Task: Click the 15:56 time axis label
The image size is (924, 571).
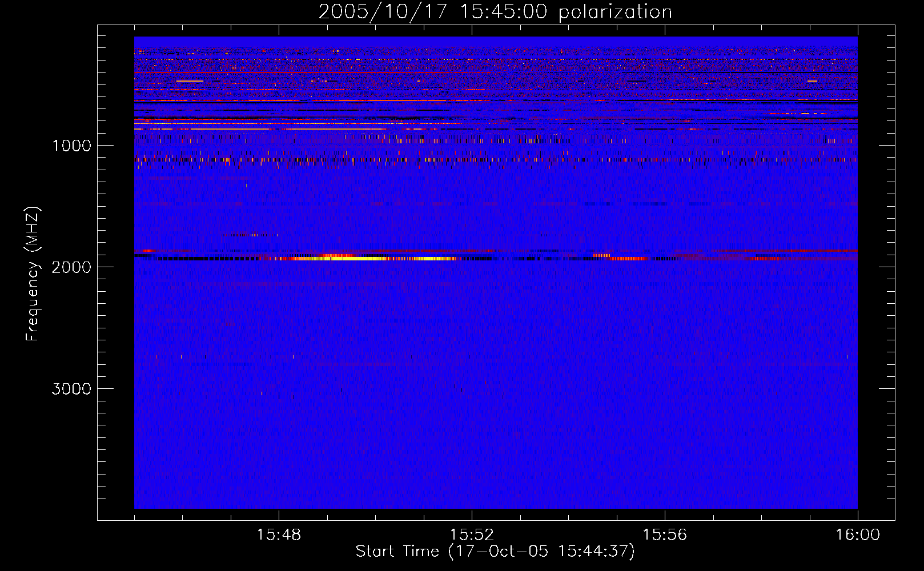Action: point(665,534)
